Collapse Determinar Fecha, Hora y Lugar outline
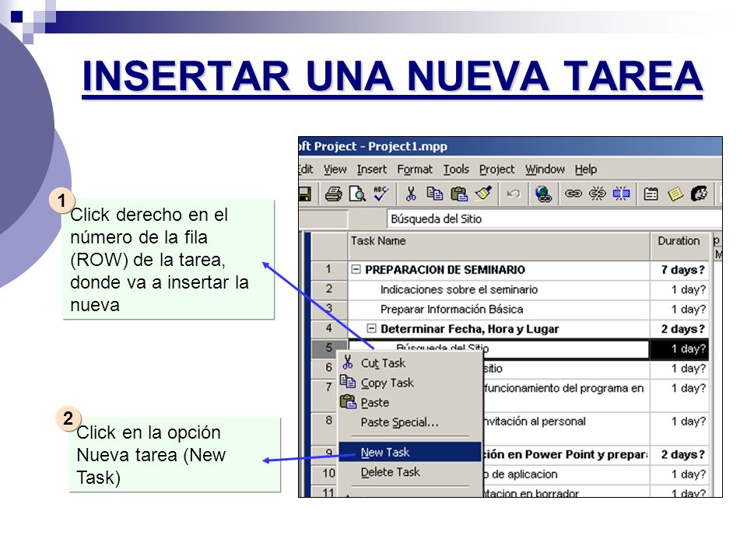 click(371, 328)
